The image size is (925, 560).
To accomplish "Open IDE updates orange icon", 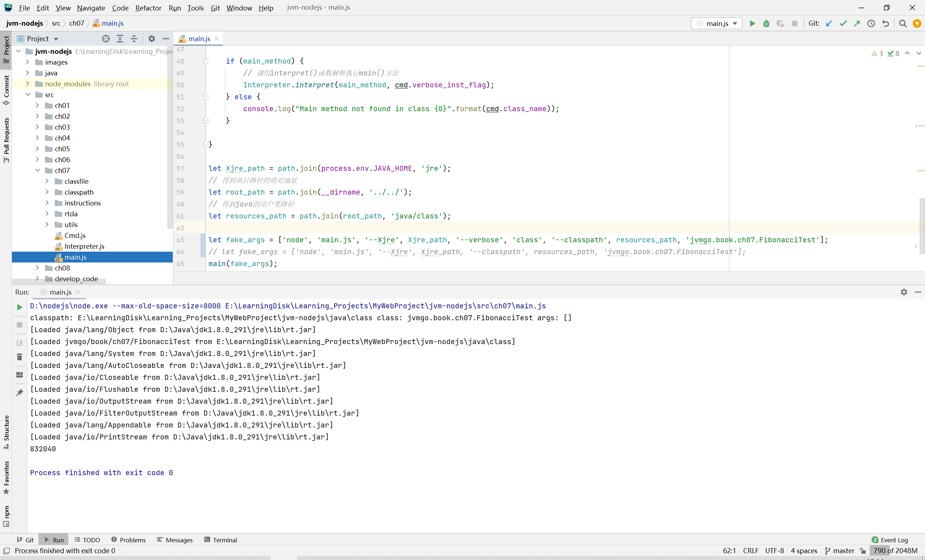I will (x=917, y=23).
